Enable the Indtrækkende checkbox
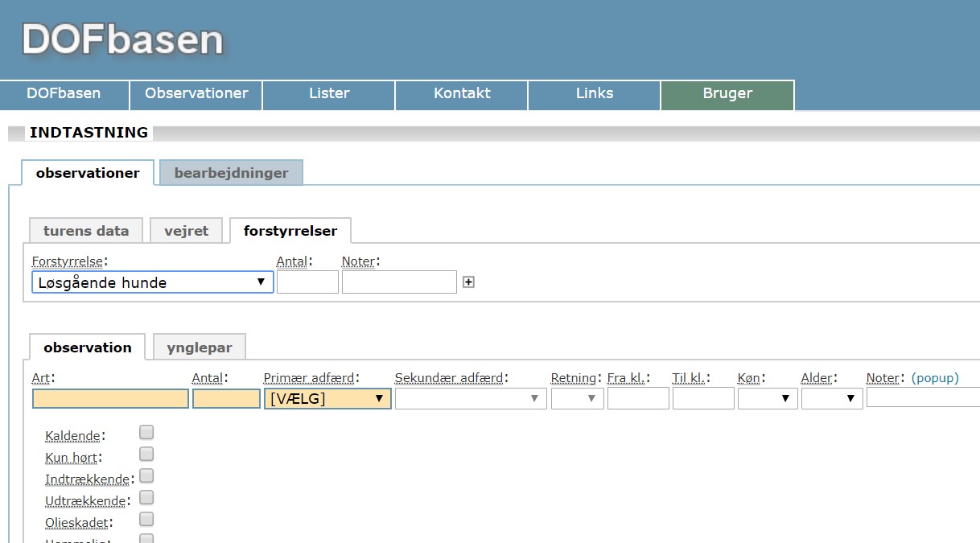Screen dimensions: 980x543 146,476
